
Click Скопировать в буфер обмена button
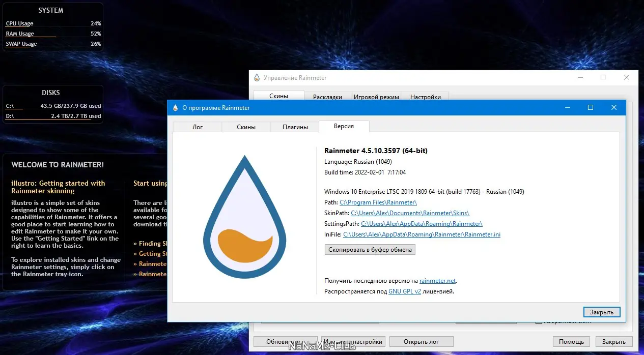[x=370, y=250]
